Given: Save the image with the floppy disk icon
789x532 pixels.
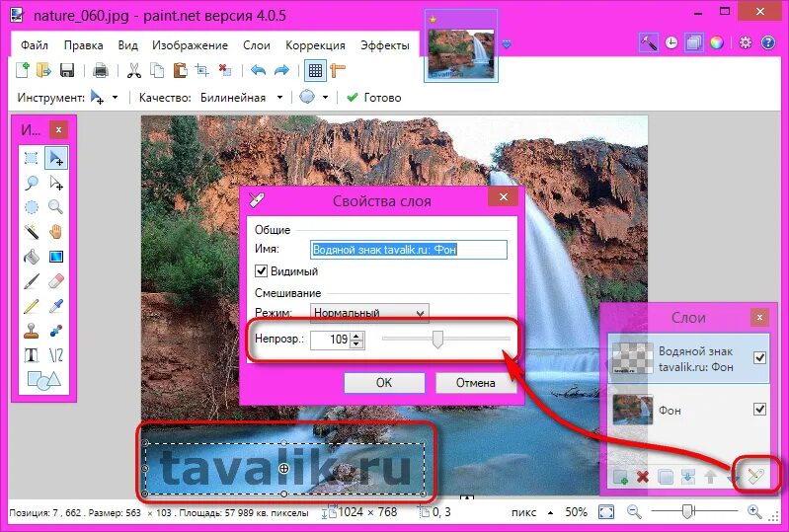Looking at the screenshot, I should pos(67,70).
